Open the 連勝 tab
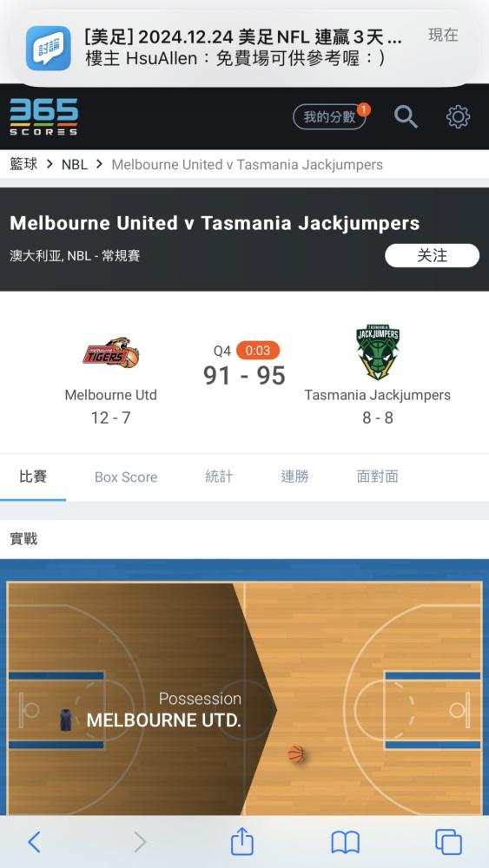 [294, 477]
